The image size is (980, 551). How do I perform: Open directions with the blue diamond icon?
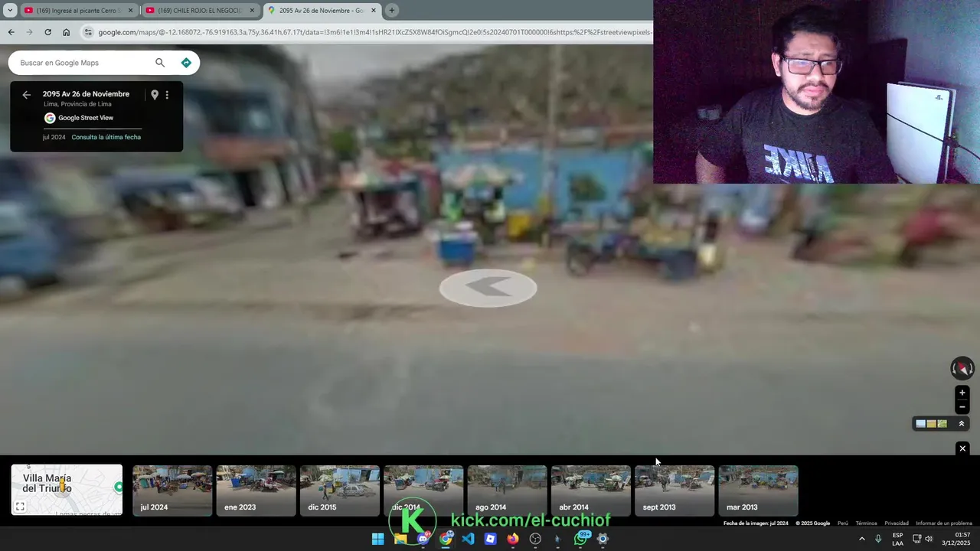(x=186, y=63)
